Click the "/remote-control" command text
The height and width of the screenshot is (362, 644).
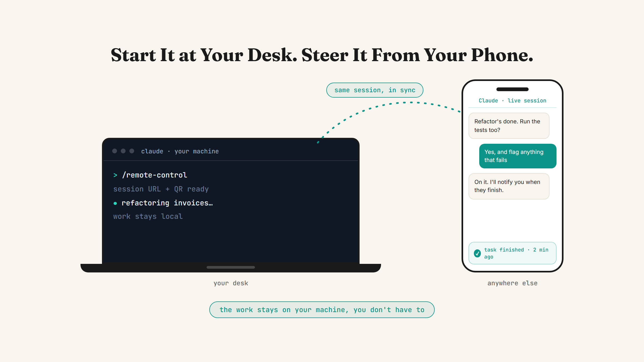[155, 175]
